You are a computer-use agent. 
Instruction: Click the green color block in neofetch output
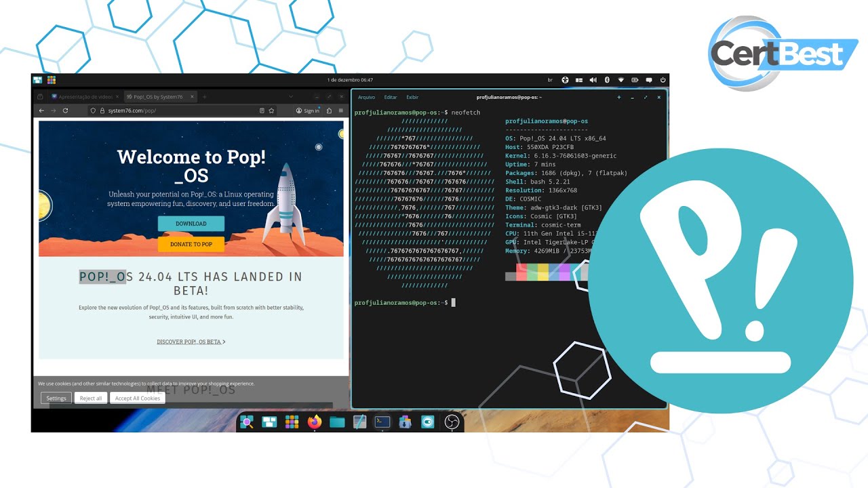tap(532, 274)
